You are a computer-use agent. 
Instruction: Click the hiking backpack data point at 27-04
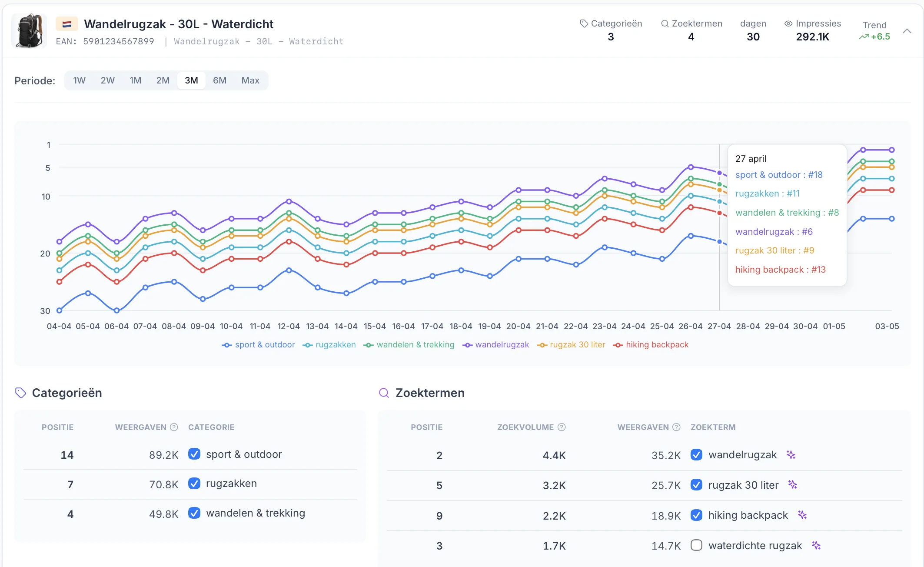coord(719,213)
